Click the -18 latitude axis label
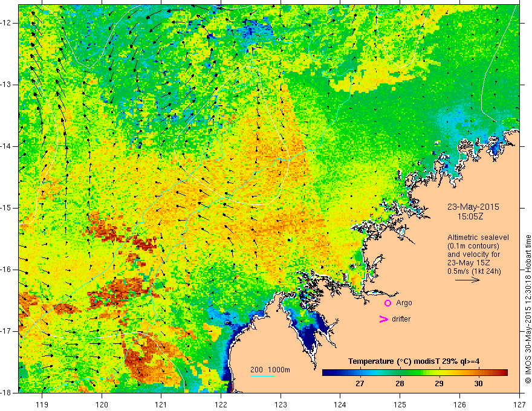This screenshot has width=532, height=411. pyautogui.click(x=6, y=393)
